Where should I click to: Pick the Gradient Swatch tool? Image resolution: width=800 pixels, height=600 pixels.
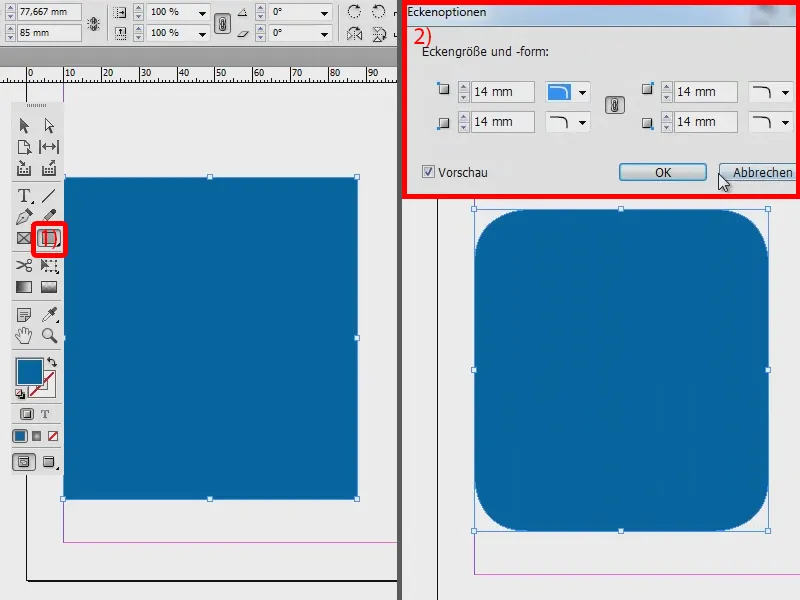coord(24,287)
